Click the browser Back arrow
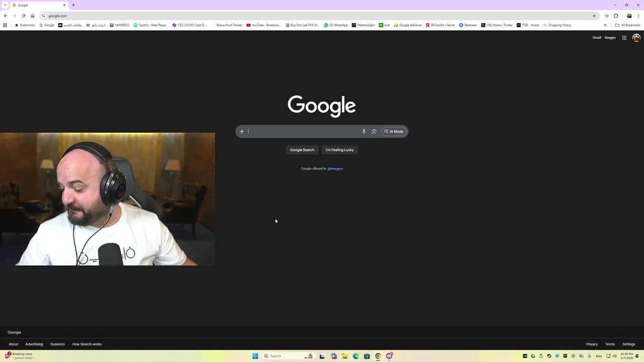Viewport: 644px width, 362px height. pyautogui.click(x=6, y=16)
